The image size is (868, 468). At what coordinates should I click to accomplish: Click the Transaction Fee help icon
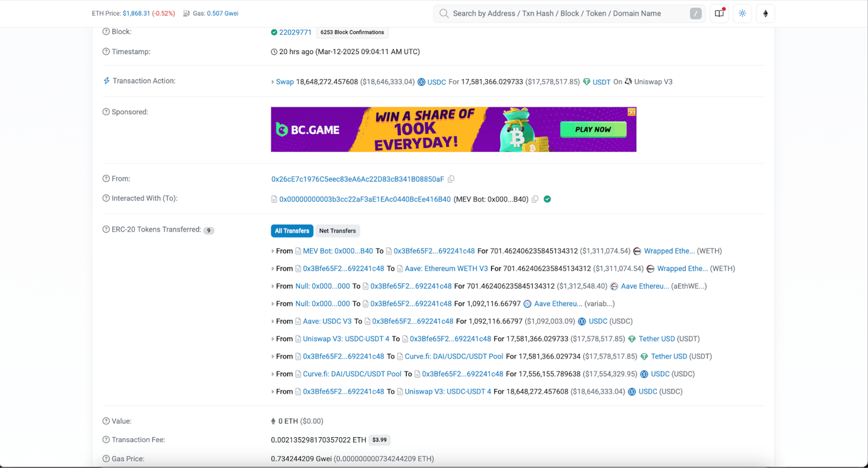click(x=106, y=440)
